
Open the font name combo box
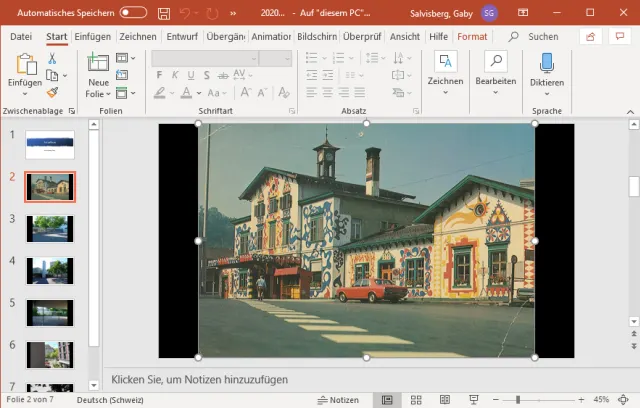tap(205, 59)
